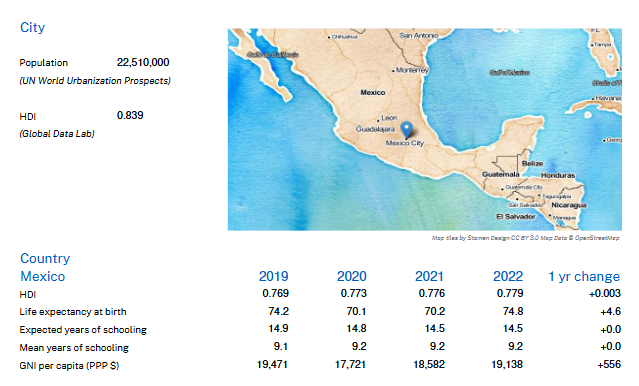Select life expectancy 2020 value 70.1
The image size is (639, 386).
point(356,311)
